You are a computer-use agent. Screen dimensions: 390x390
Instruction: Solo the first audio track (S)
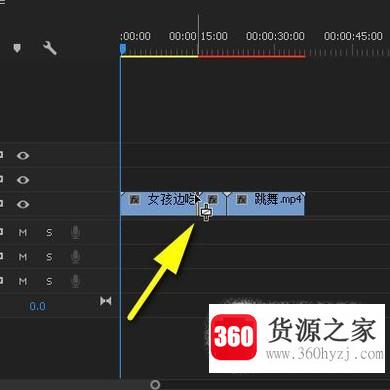pos(49,232)
